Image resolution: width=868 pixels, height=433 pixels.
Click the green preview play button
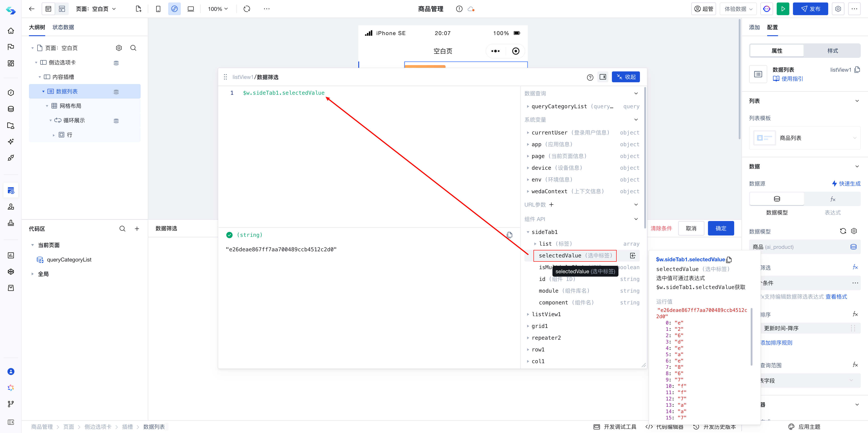[x=783, y=9]
